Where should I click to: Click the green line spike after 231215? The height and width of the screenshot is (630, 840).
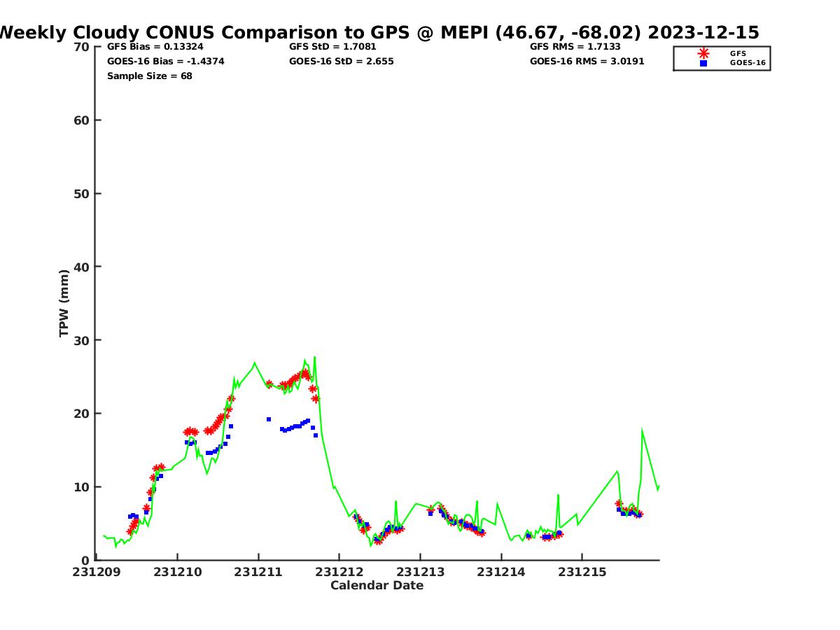pos(642,431)
